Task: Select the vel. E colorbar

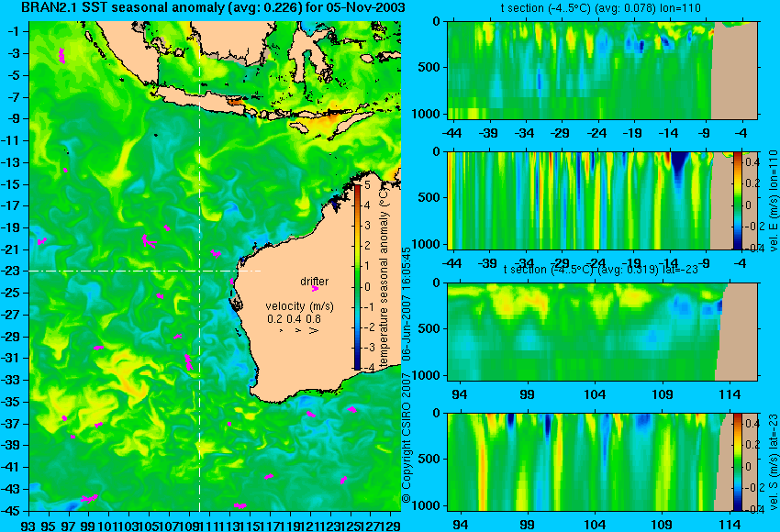Action: [x=738, y=200]
